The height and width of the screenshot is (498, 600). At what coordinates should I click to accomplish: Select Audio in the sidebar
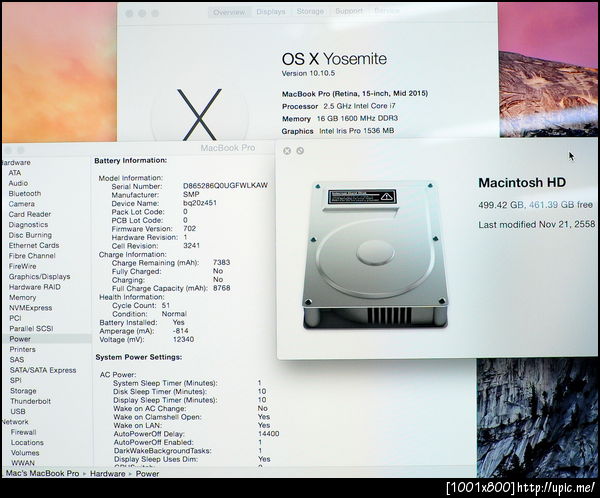18,183
